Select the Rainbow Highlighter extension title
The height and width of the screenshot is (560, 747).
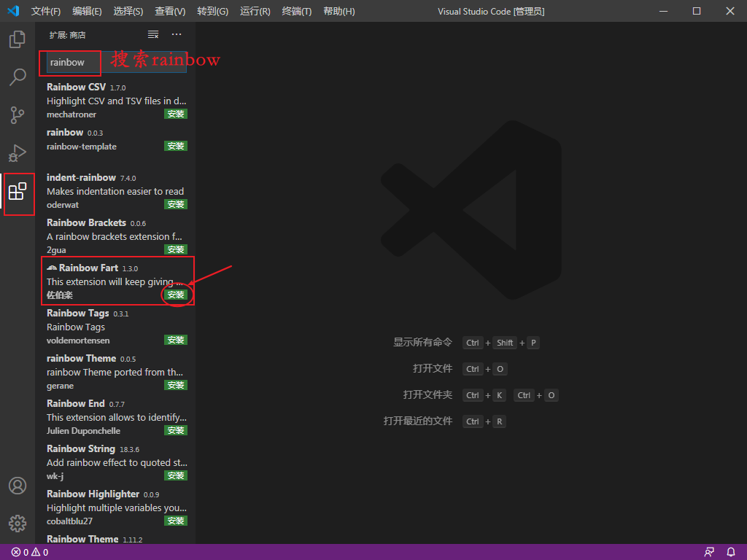(93, 494)
